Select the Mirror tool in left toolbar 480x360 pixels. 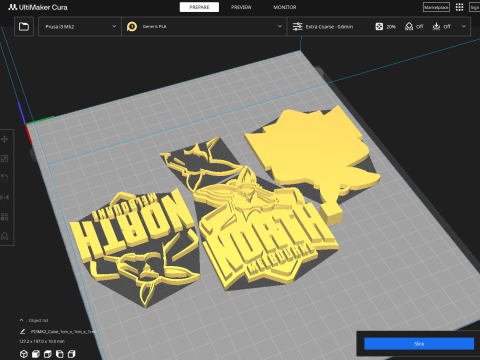pyautogui.click(x=5, y=197)
